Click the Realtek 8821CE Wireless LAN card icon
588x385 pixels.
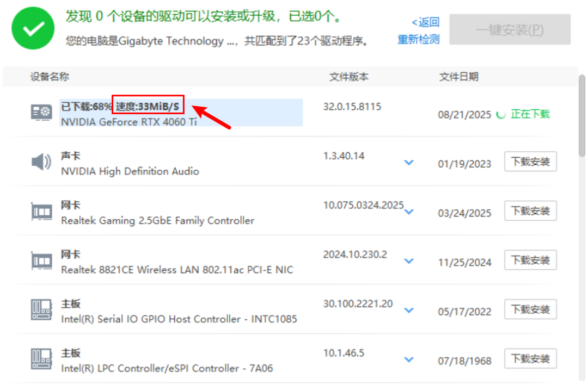41,260
